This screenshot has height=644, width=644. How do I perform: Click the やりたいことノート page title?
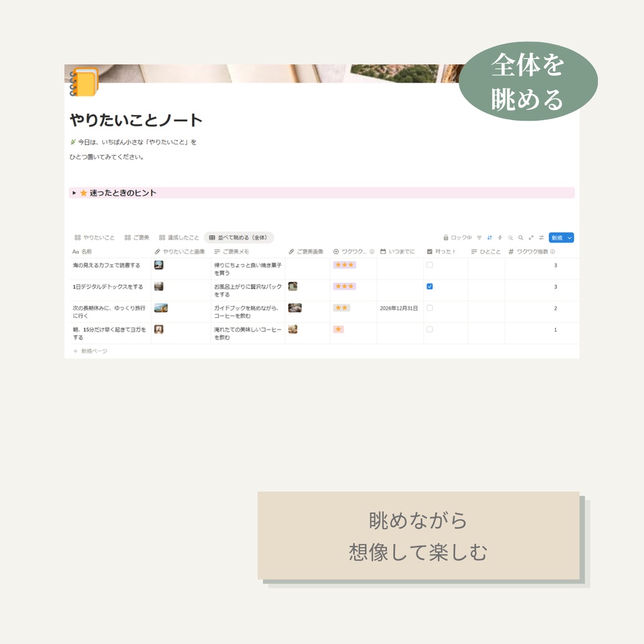tap(136, 120)
